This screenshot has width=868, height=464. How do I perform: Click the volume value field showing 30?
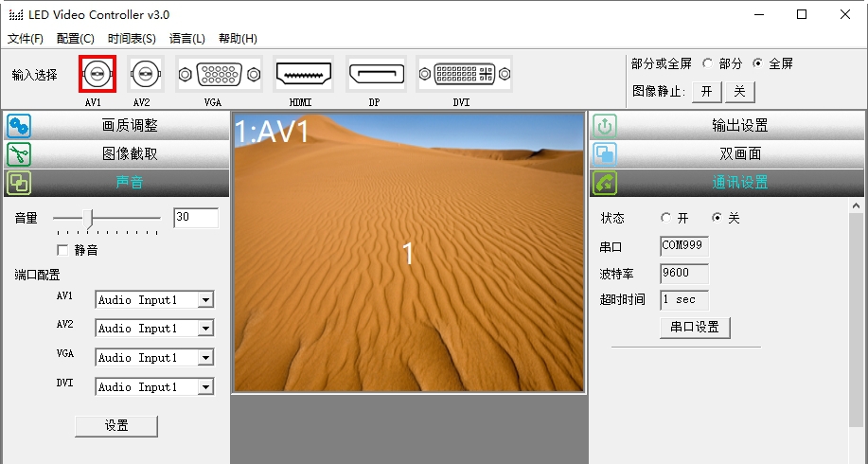196,218
